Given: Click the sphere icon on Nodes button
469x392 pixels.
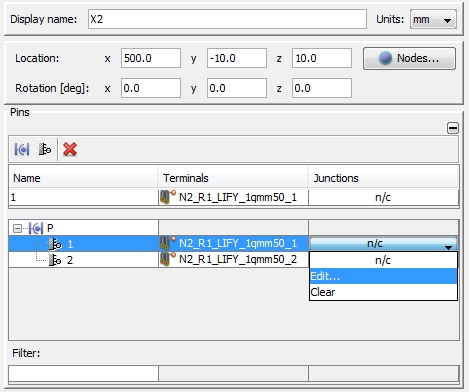Looking at the screenshot, I should point(385,58).
